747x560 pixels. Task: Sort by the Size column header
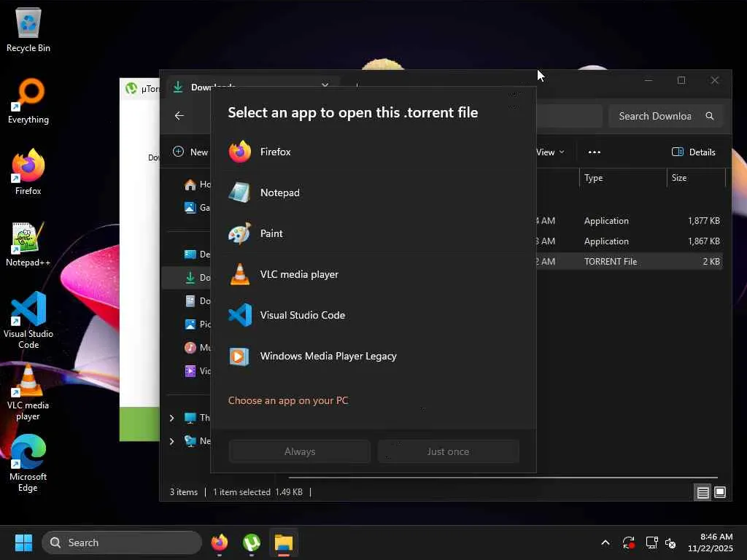[x=695, y=178]
